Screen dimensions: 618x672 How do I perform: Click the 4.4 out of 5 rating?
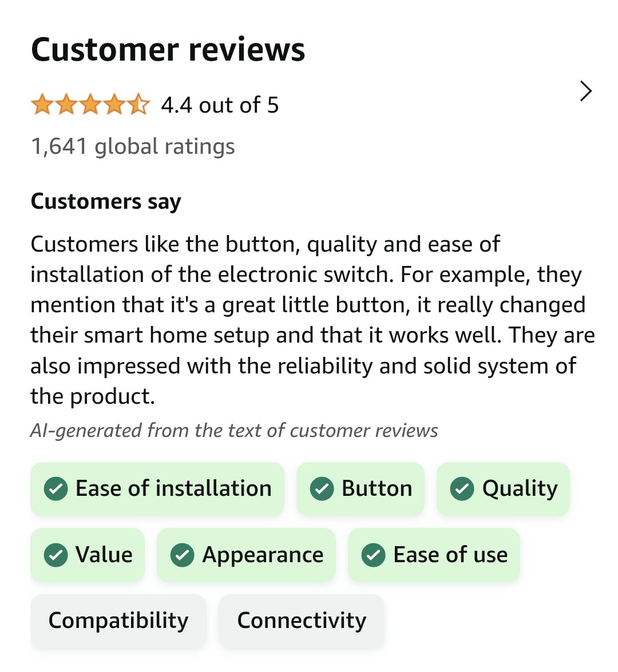(x=220, y=105)
